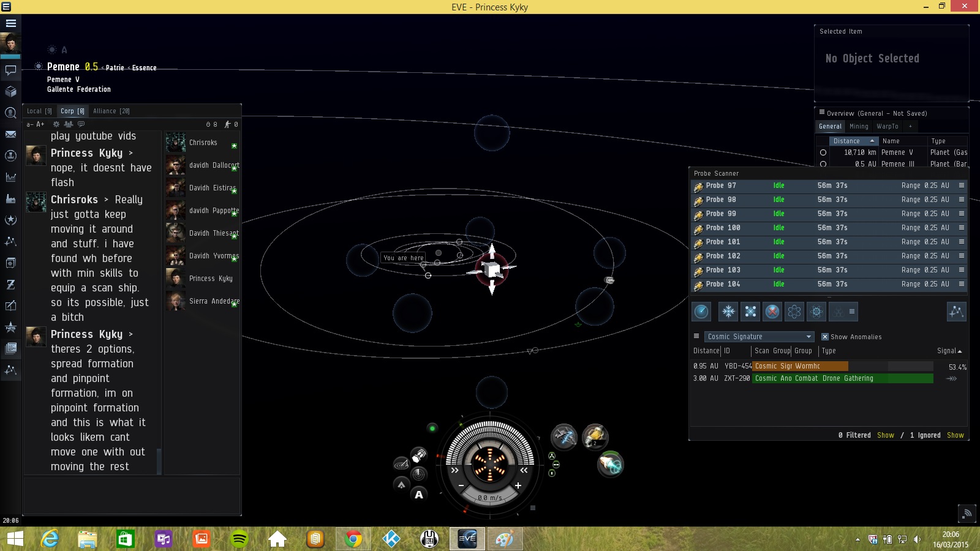Toggle the autopilot A button

[419, 495]
